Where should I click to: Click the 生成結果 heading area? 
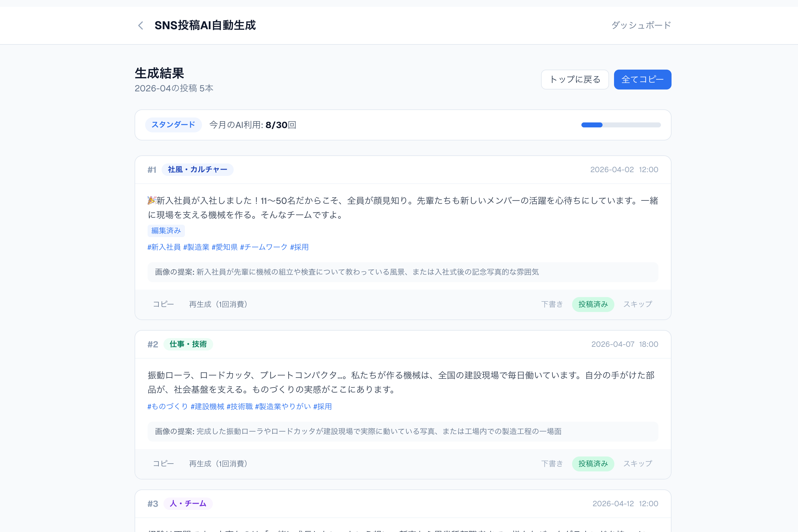(159, 73)
